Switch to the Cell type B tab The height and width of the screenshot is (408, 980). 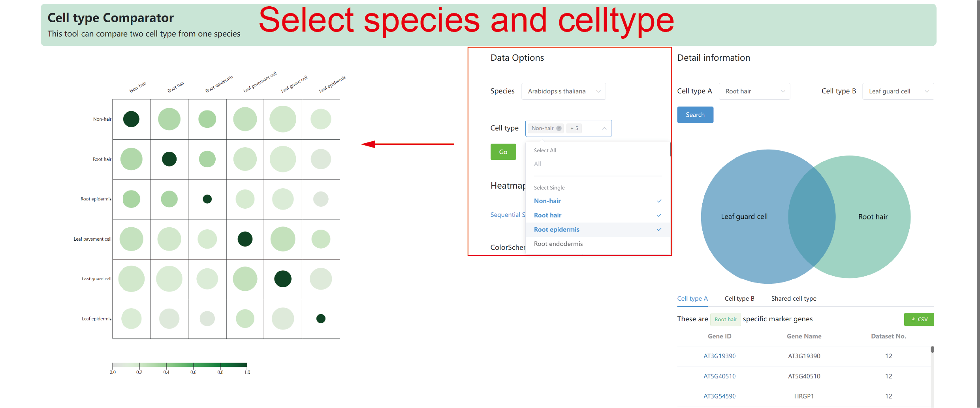[739, 299]
